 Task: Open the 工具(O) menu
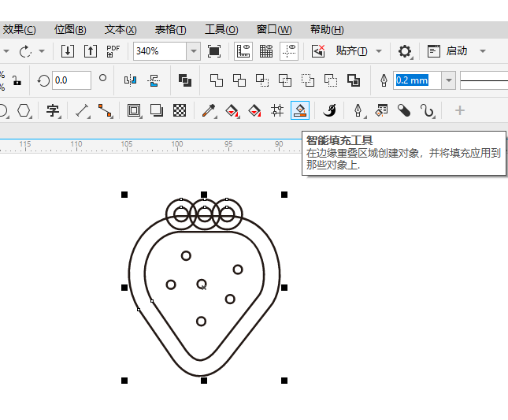(221, 30)
